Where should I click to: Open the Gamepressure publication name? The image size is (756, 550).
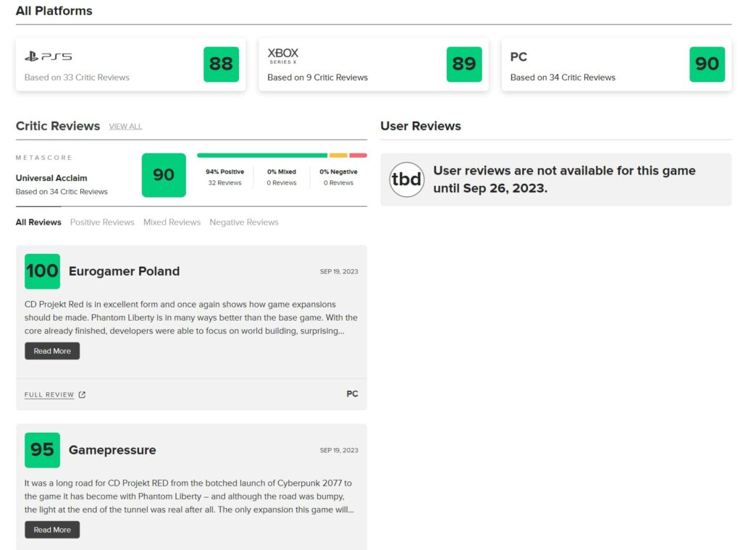[112, 450]
